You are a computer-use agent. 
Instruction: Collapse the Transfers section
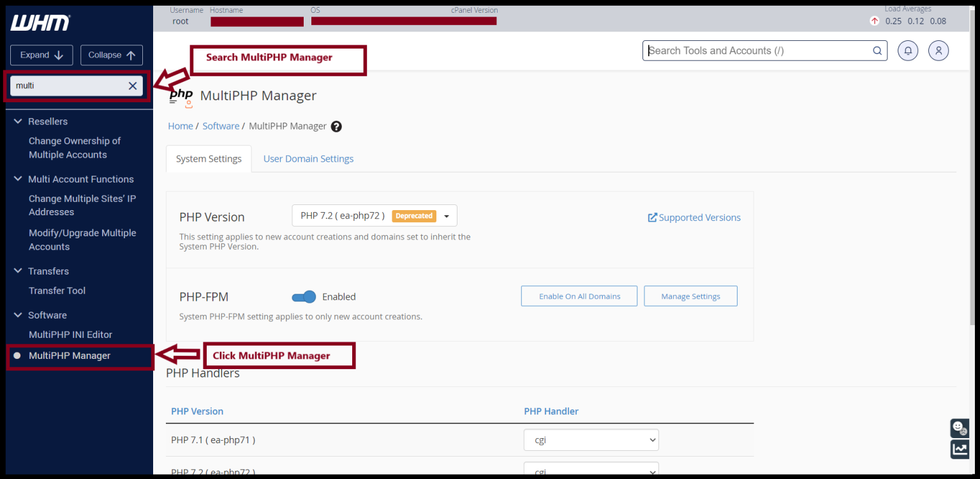point(17,270)
